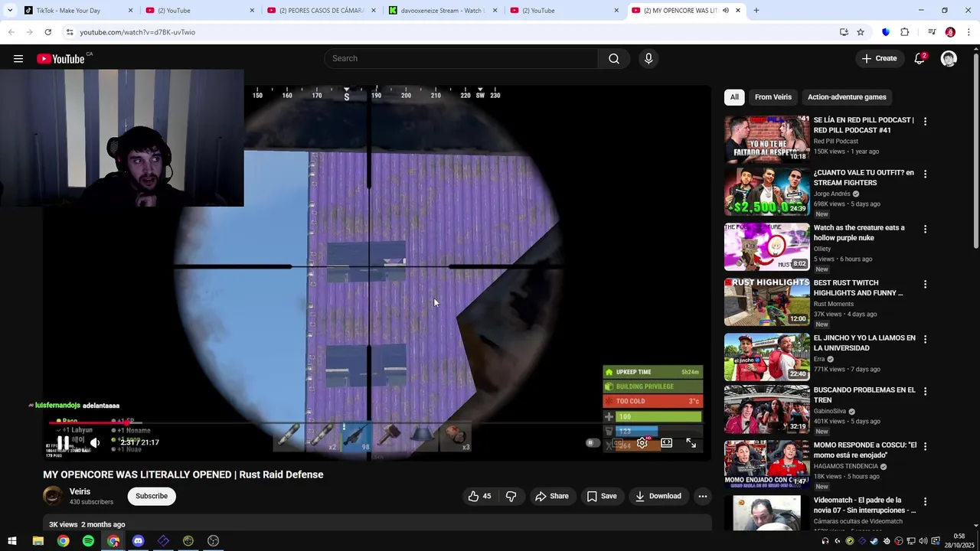Share the video

(552, 496)
